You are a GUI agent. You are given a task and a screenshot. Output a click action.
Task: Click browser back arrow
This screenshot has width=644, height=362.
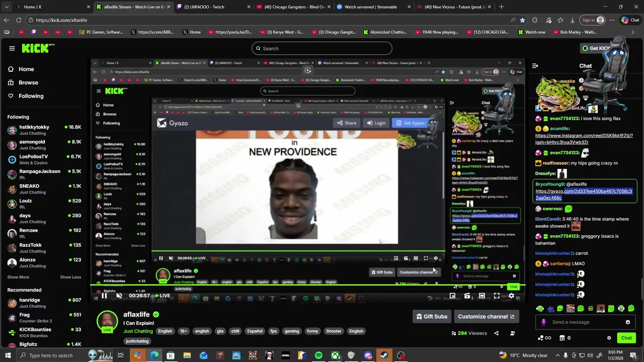(7, 20)
